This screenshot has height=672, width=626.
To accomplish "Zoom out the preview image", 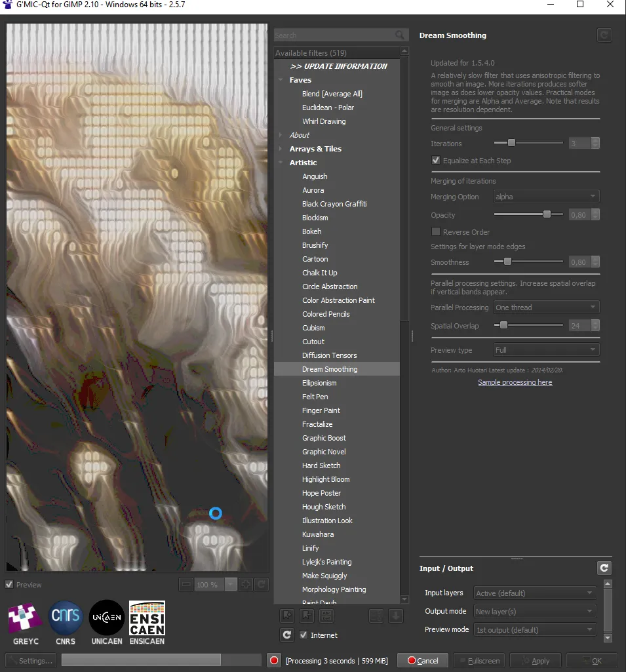I will pyautogui.click(x=186, y=584).
